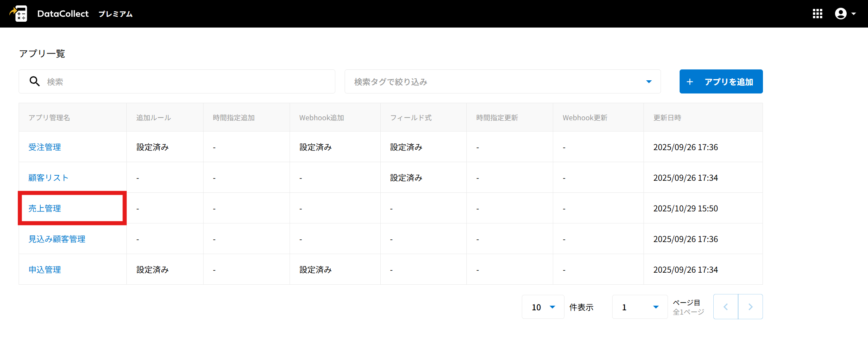The height and width of the screenshot is (346, 868).
Task: Open the 見込み顧客管理 app link
Action: tap(57, 239)
